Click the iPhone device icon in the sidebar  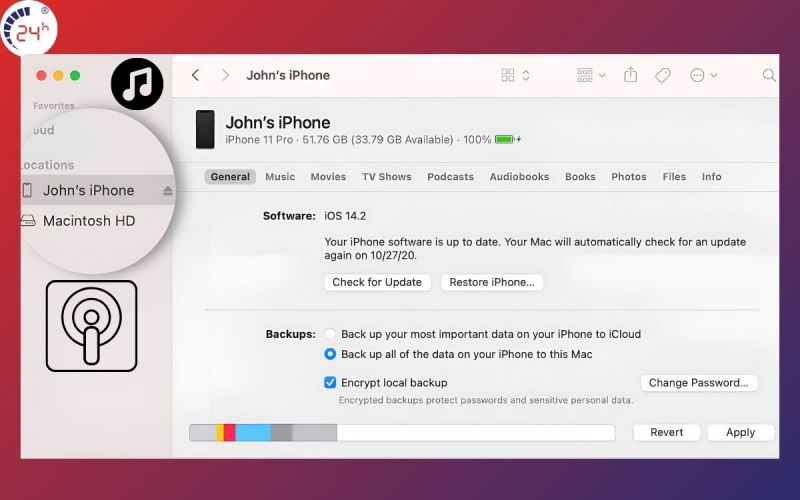coord(27,190)
